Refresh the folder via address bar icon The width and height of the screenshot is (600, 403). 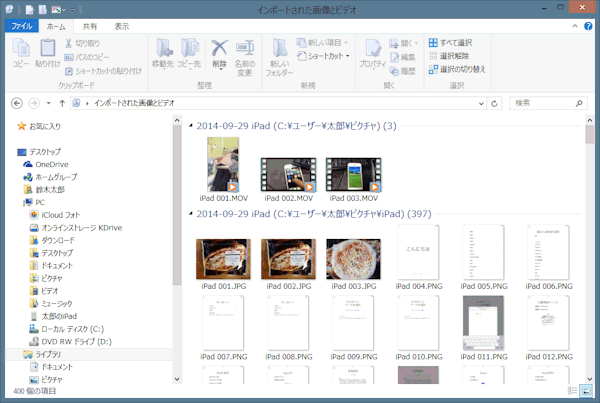pos(498,103)
